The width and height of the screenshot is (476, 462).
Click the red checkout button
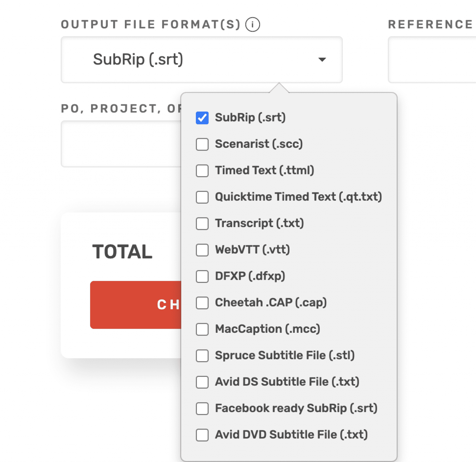136,305
